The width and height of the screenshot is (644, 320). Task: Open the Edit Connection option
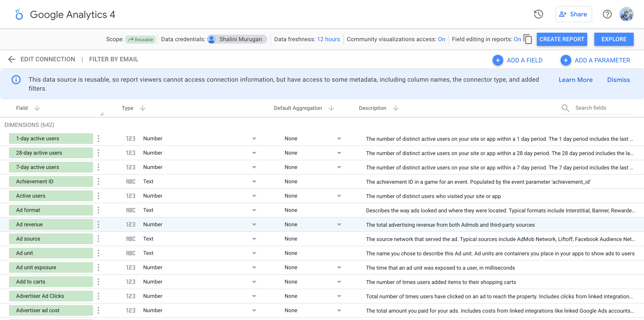48,59
